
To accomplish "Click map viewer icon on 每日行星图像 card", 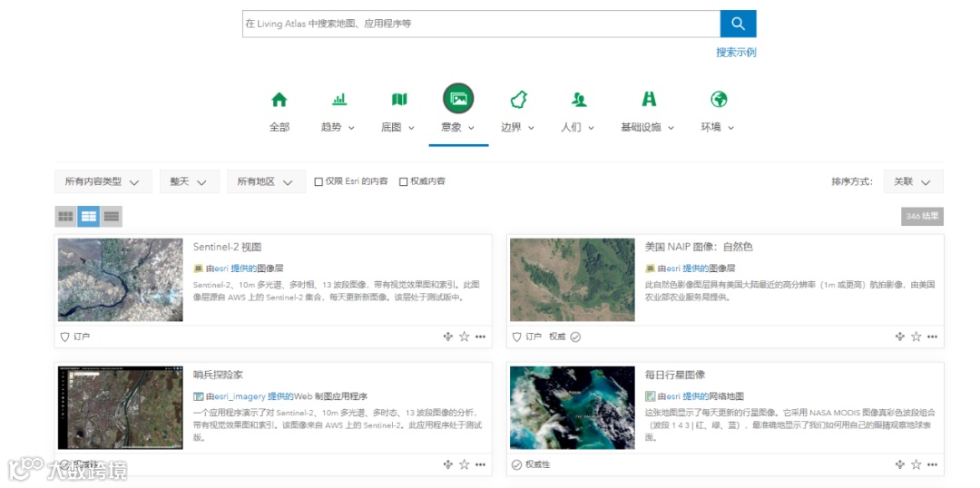I will [900, 464].
